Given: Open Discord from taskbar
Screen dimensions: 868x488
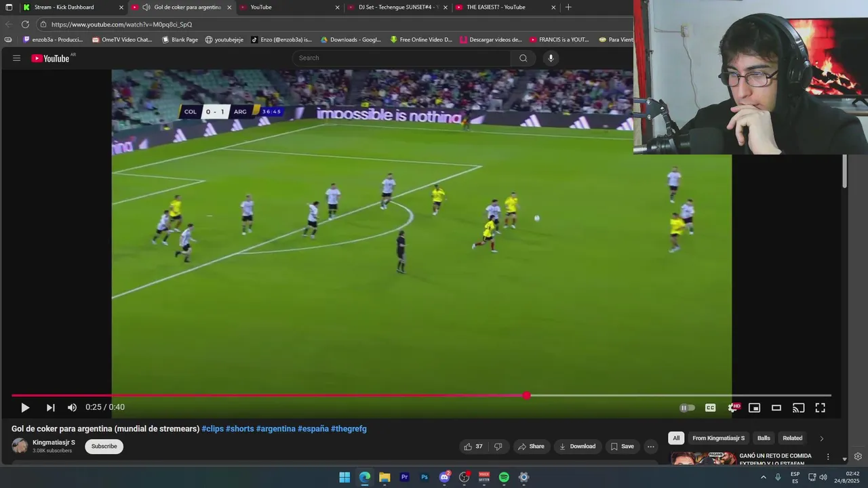Looking at the screenshot, I should click(x=445, y=477).
